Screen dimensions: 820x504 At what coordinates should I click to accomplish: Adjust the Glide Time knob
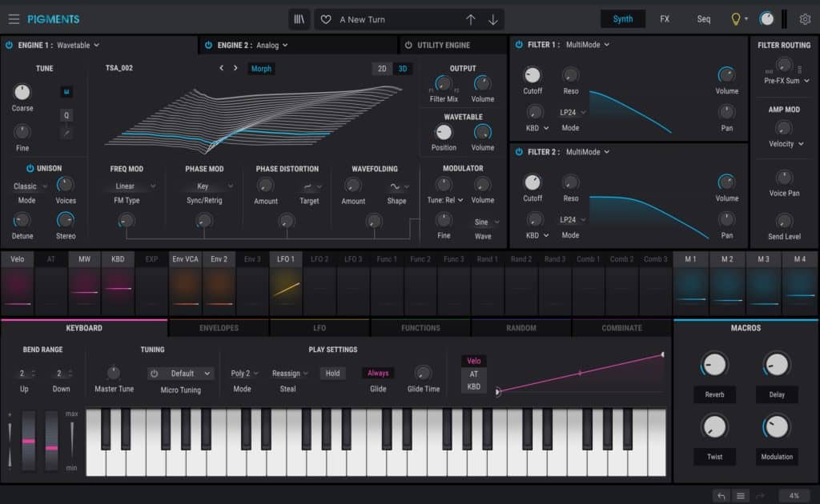point(423,373)
